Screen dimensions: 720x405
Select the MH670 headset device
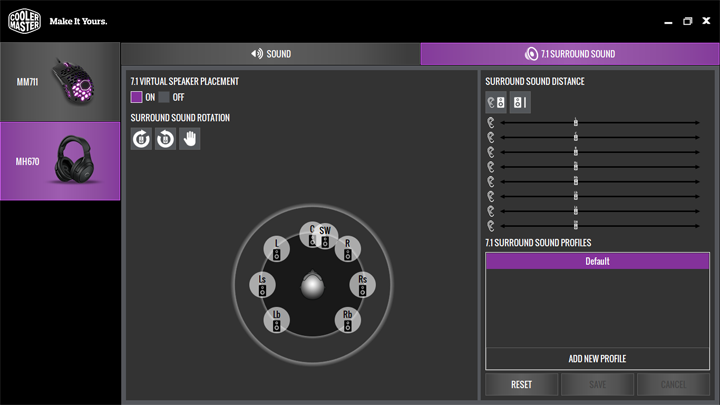pyautogui.click(x=60, y=161)
